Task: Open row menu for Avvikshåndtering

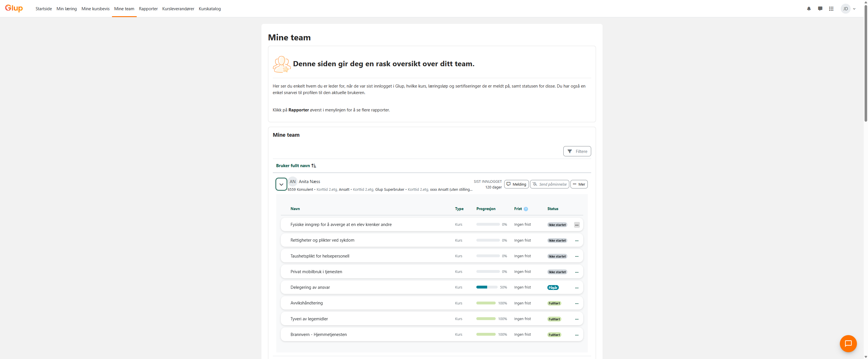Action: (577, 303)
